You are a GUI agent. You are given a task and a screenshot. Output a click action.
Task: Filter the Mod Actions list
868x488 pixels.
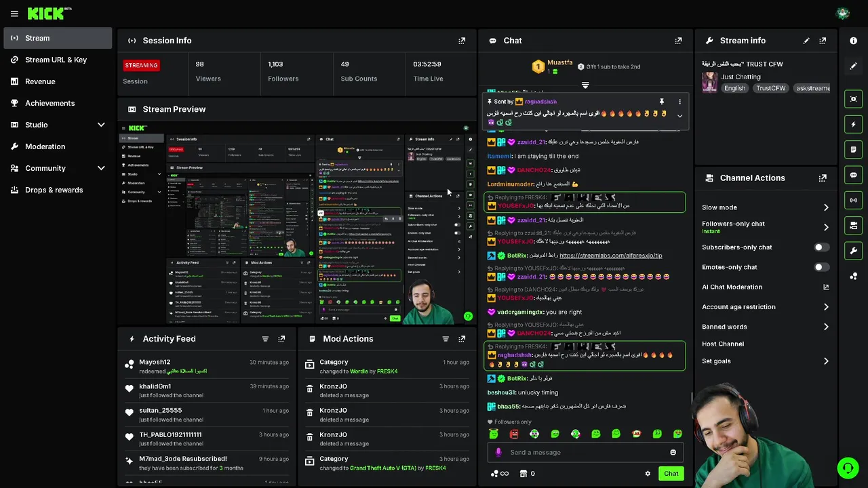point(446,339)
